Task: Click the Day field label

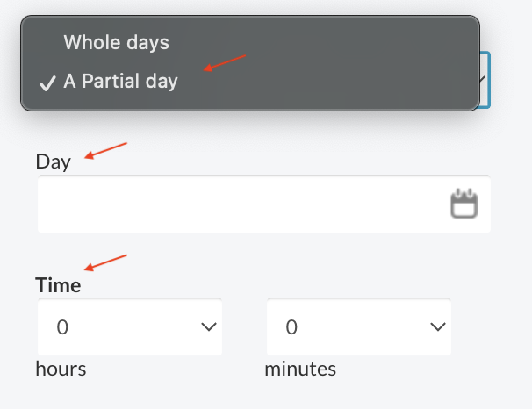Action: click(x=53, y=161)
